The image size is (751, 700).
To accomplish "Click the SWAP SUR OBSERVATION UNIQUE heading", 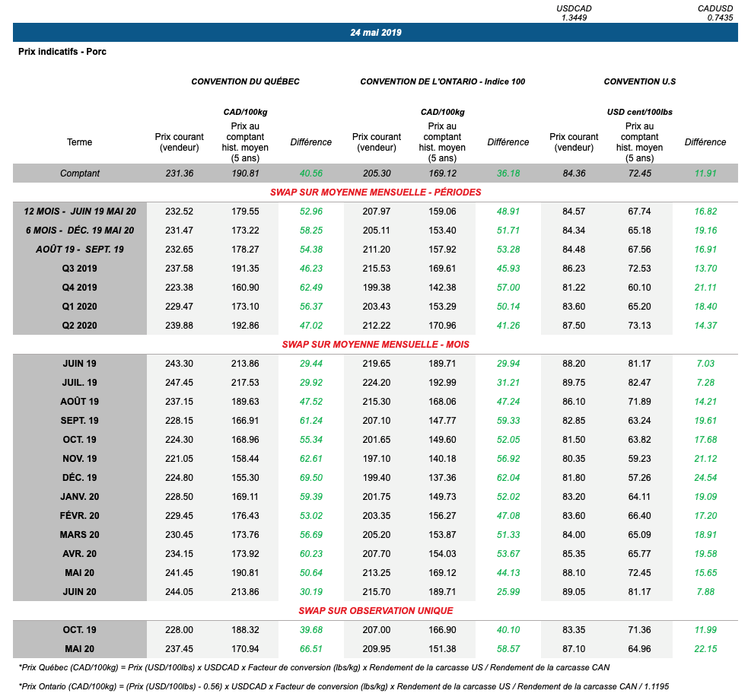I will [x=375, y=611].
